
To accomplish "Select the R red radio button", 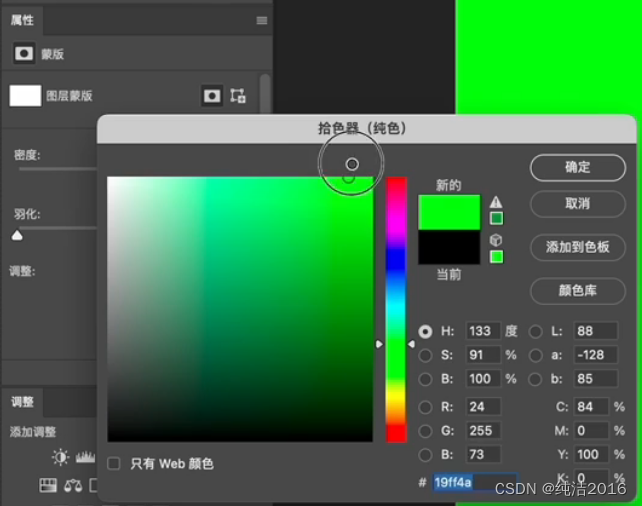I will (425, 407).
